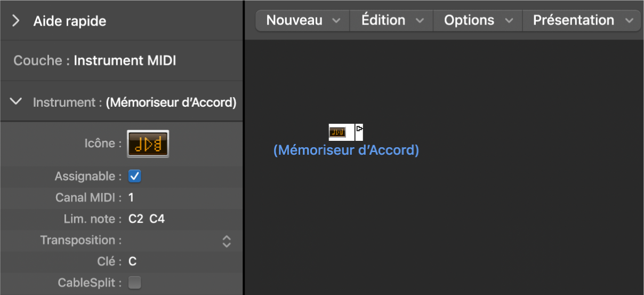Click the instrument name in the inspector header
This screenshot has width=644, height=295.
171,102
